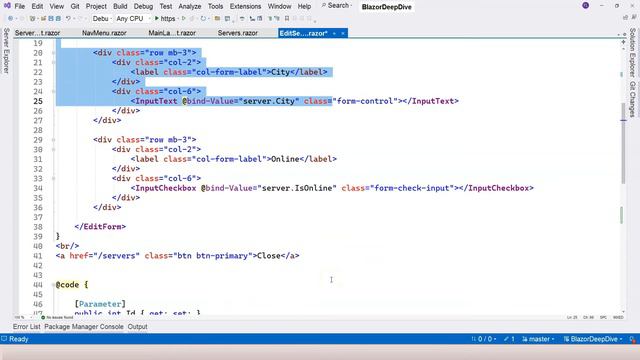Switch to the NavMenu.razor tab
Viewport: 640px width, 360px height.
pyautogui.click(x=104, y=33)
